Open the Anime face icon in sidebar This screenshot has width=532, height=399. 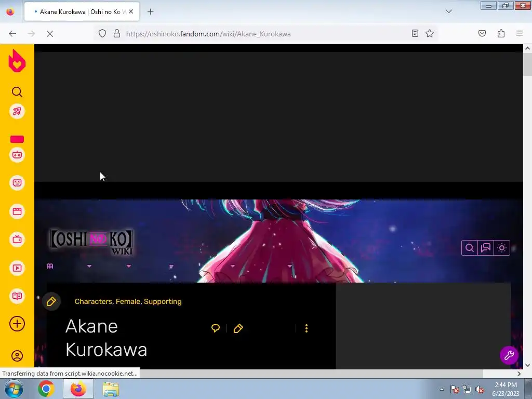coord(17,183)
